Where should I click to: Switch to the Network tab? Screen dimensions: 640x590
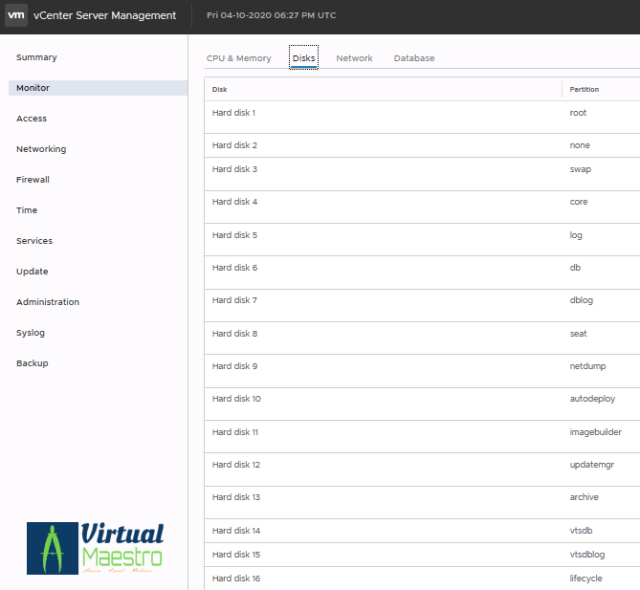pyautogui.click(x=354, y=59)
